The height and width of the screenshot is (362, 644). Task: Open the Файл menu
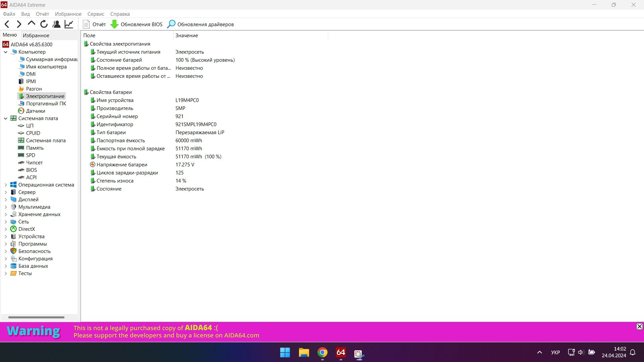point(9,14)
